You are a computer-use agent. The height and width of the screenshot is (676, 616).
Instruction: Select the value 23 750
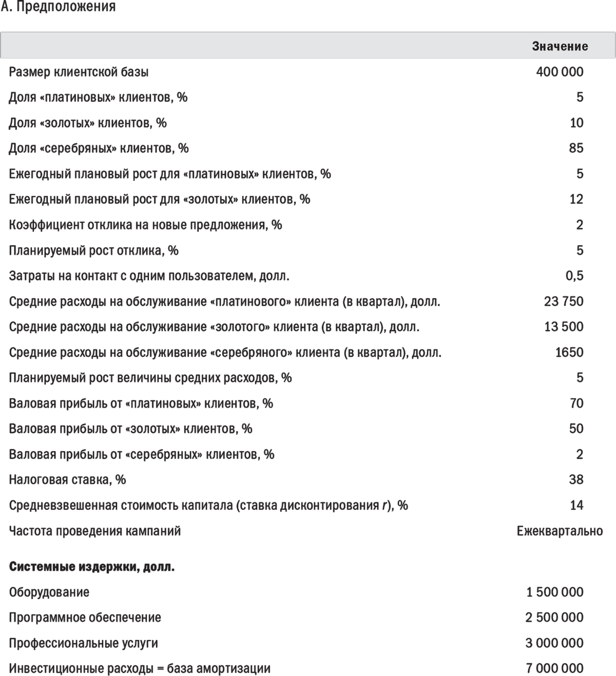[x=564, y=301]
